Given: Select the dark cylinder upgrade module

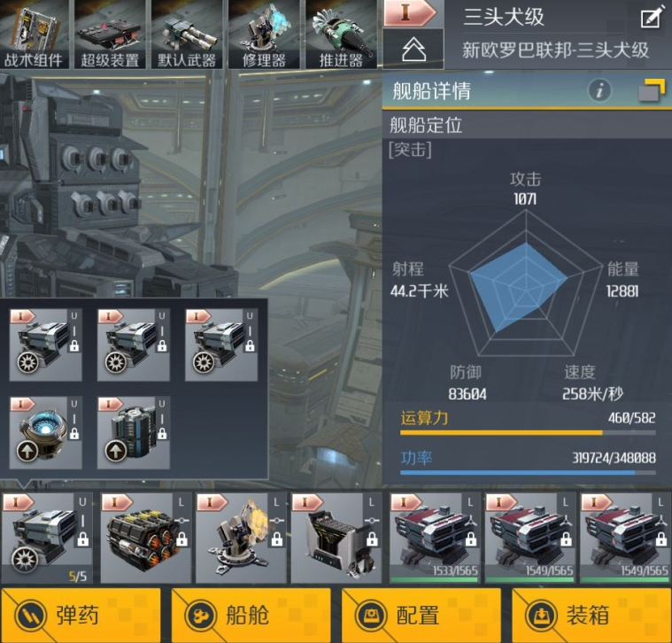Looking at the screenshot, I should pyautogui.click(x=134, y=432).
